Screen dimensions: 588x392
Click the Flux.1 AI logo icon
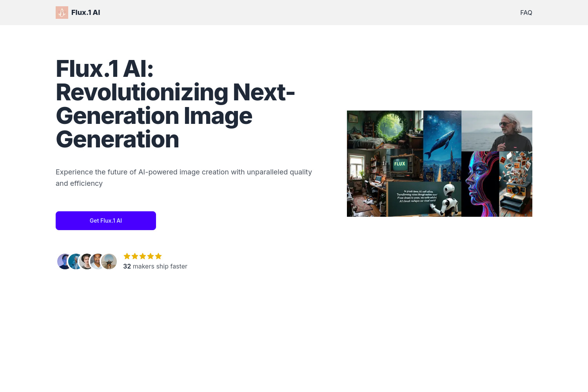click(x=62, y=13)
